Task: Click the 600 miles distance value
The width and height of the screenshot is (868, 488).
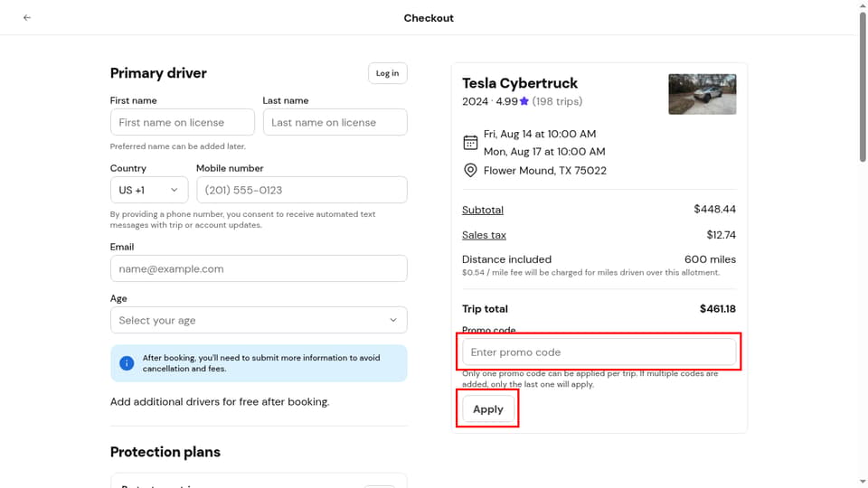Action: (710, 259)
